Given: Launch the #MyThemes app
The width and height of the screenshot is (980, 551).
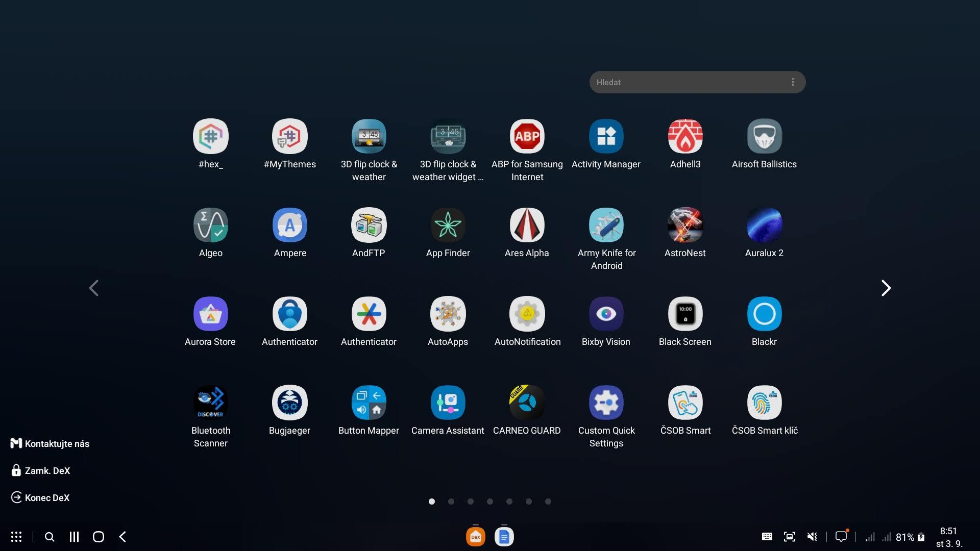Looking at the screenshot, I should (289, 136).
